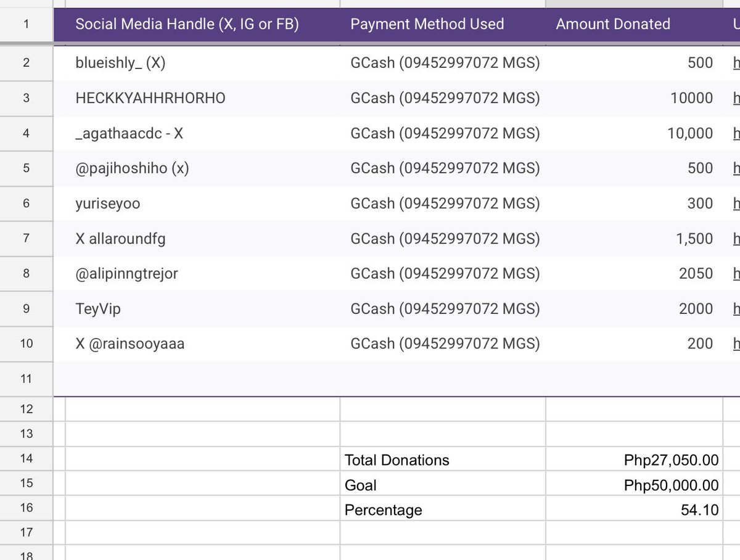Select the amount 500 in the blueishly_ row
The image size is (740, 560).
point(634,63)
